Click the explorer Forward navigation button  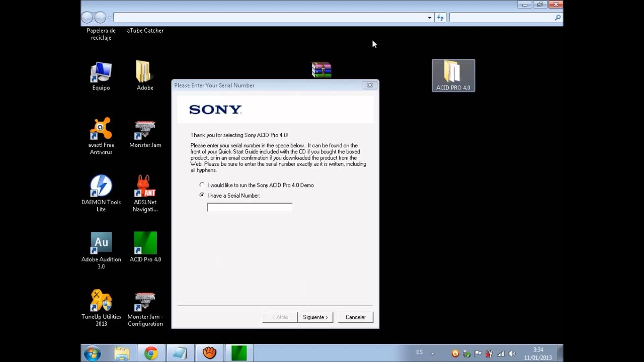pyautogui.click(x=100, y=18)
